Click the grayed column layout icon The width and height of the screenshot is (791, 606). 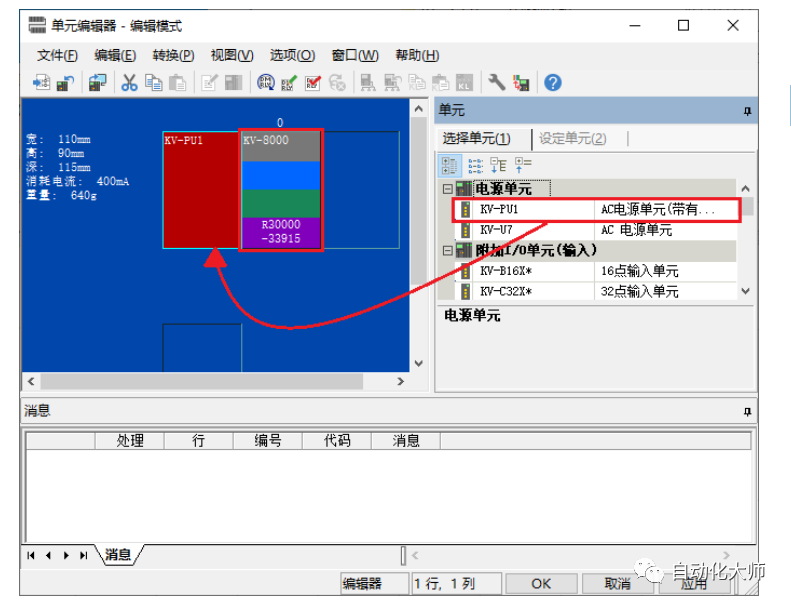pos(233,82)
